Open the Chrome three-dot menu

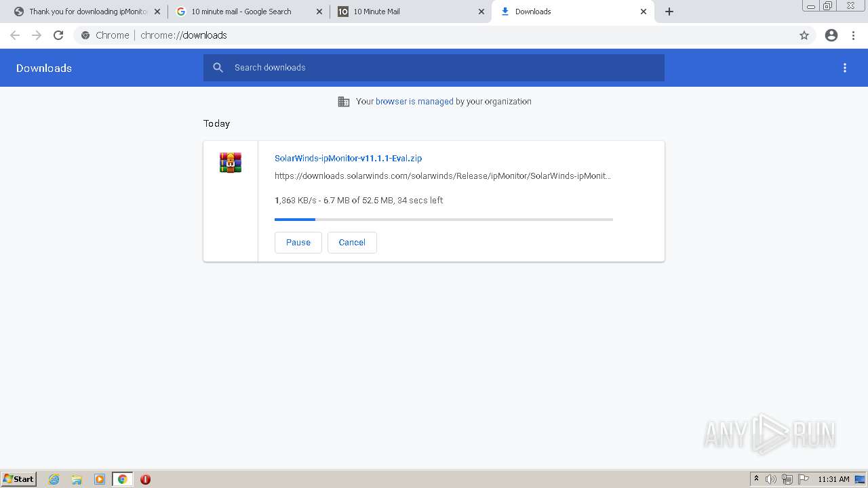(854, 35)
